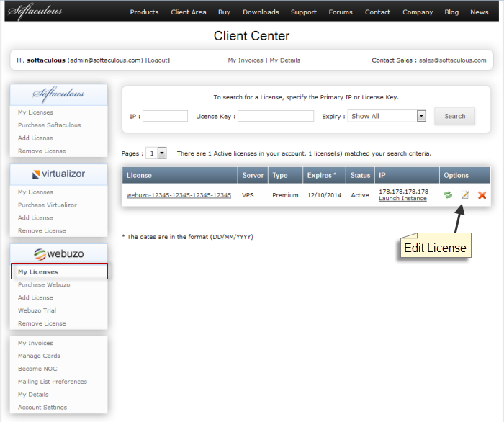Select Buy in the top navigation
504x422 pixels.
[224, 12]
